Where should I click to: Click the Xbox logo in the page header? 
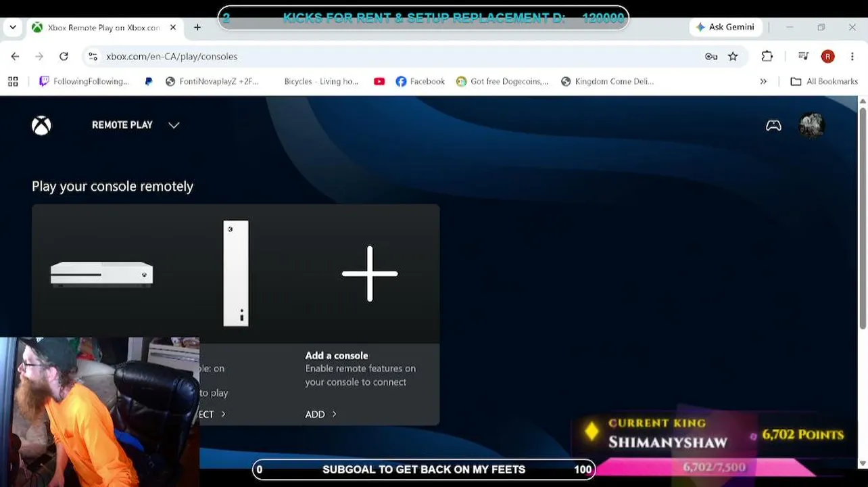(41, 125)
